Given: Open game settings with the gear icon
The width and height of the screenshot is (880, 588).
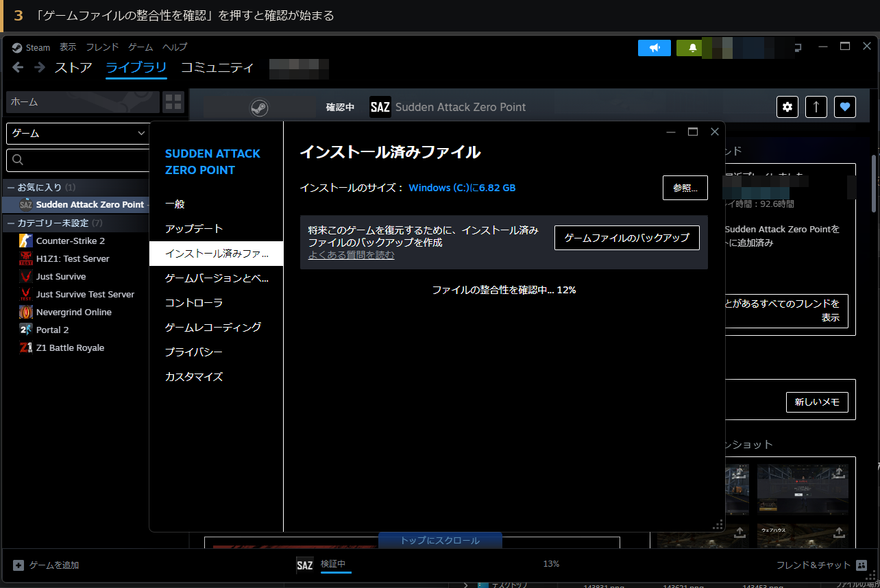Looking at the screenshot, I should click(787, 107).
